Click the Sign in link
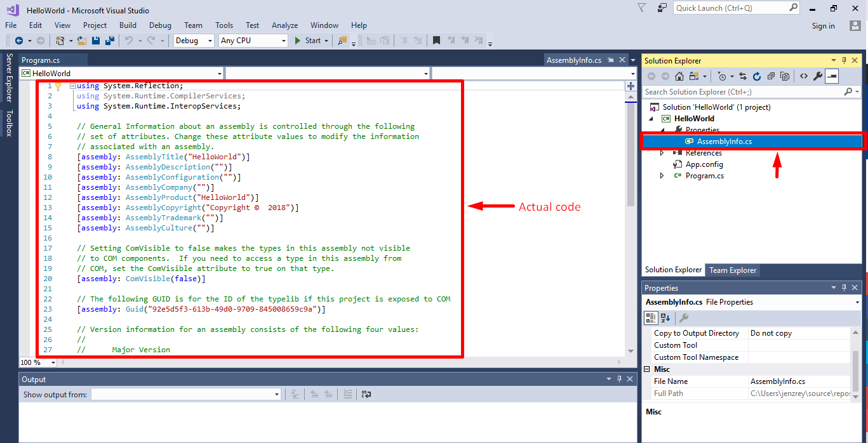This screenshot has height=443, width=868. pos(823,26)
